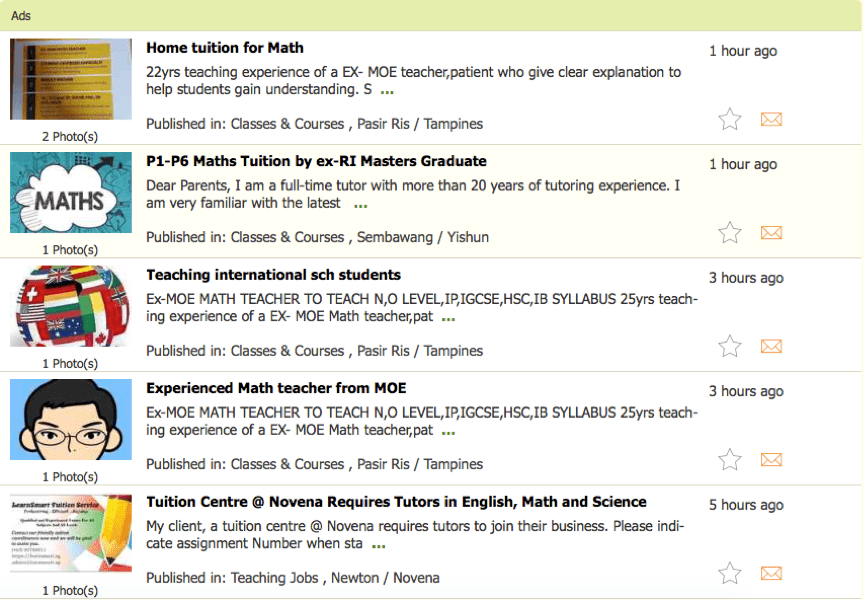Viewport: 864px width, 600px height.
Task: Star the Home tuition for Math ad
Action: [730, 120]
